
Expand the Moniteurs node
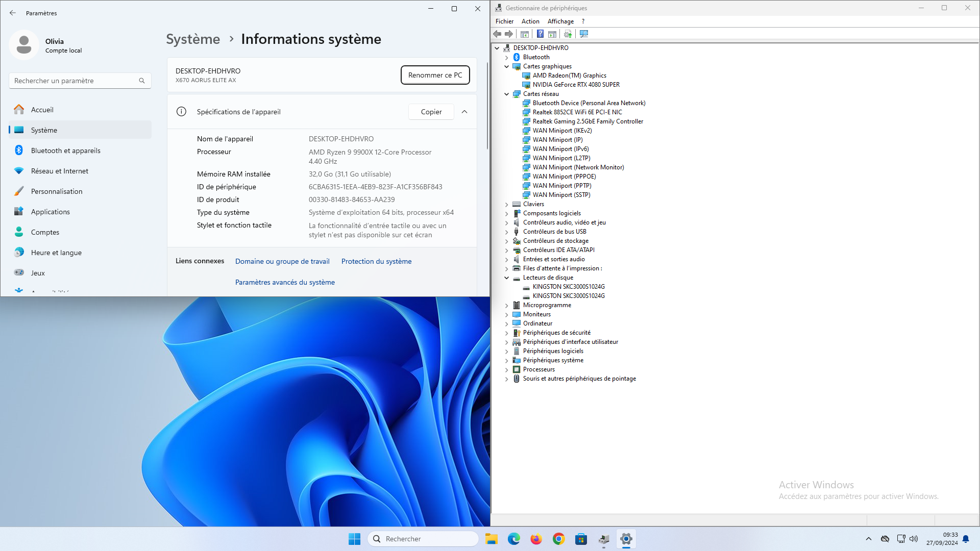[507, 315]
